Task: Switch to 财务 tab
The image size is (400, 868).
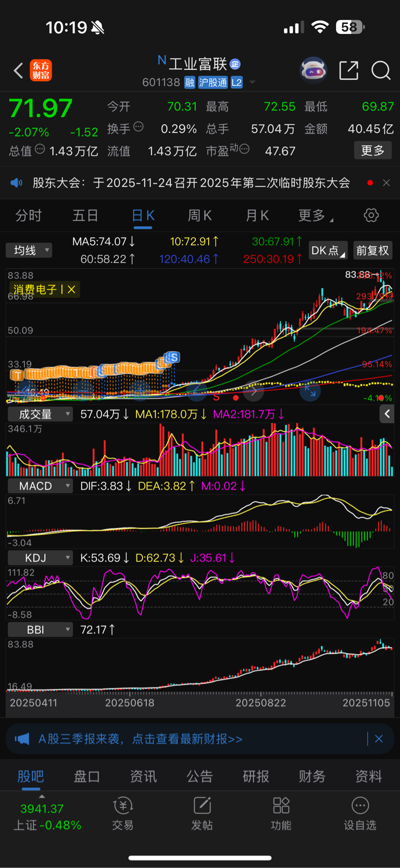Action: (312, 776)
